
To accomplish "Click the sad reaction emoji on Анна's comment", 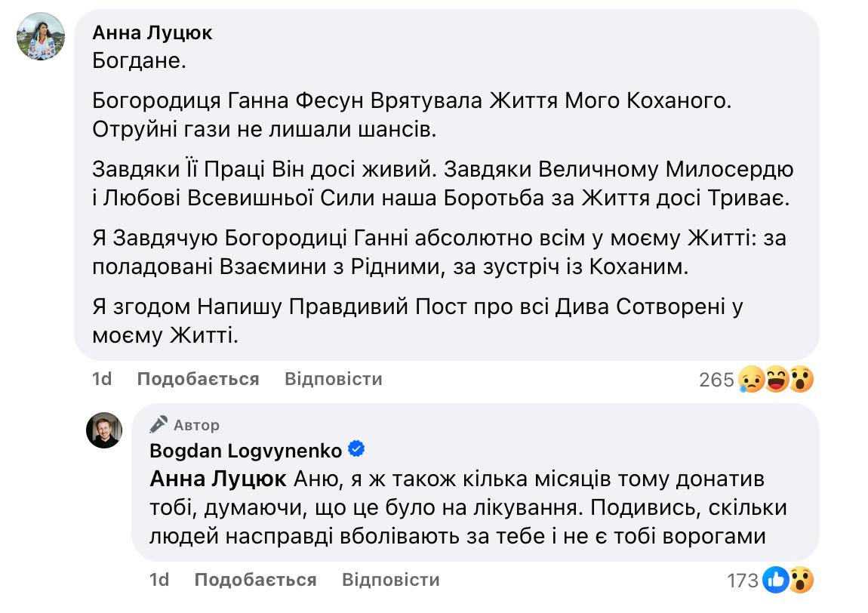I will pyautogui.click(x=752, y=379).
